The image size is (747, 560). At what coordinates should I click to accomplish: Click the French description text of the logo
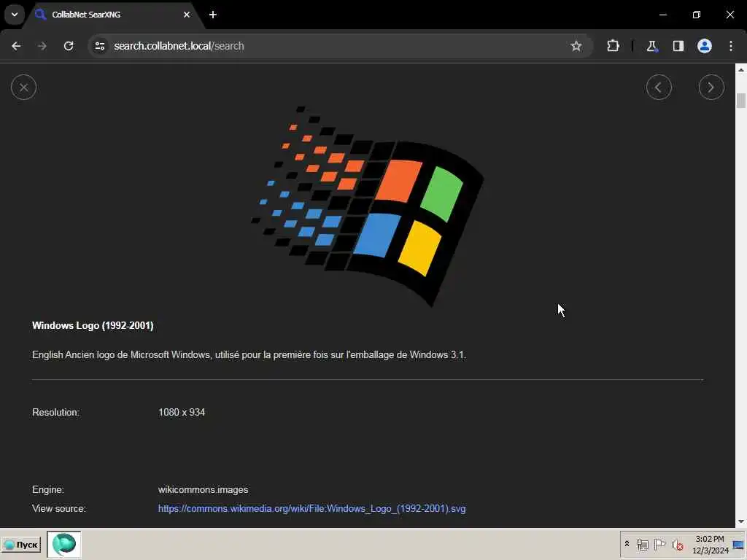[249, 355]
